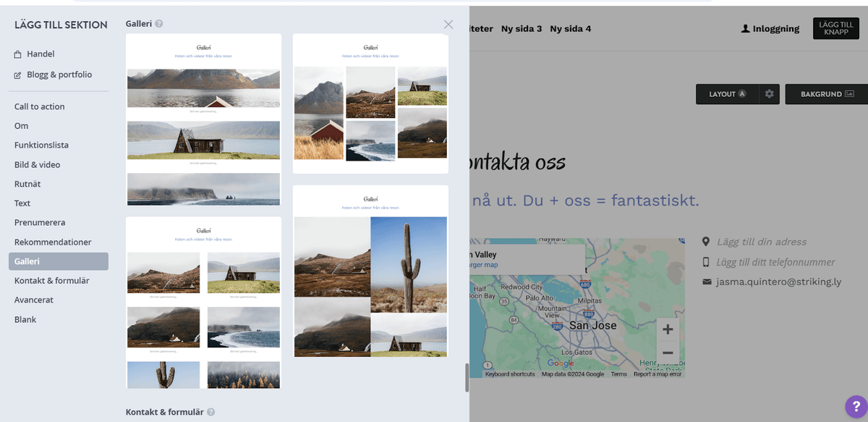Open Ny sida 4 navigation link

click(570, 29)
